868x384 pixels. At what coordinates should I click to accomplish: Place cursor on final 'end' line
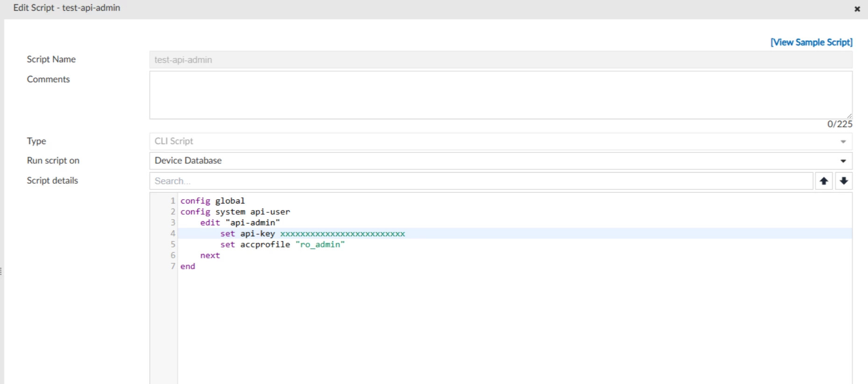coord(188,266)
